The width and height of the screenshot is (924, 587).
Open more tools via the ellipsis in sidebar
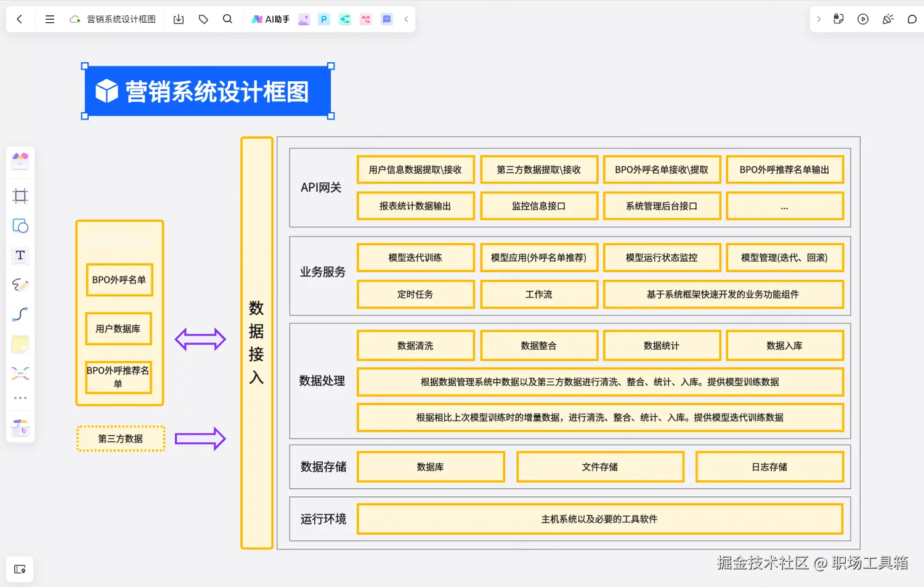click(20, 397)
